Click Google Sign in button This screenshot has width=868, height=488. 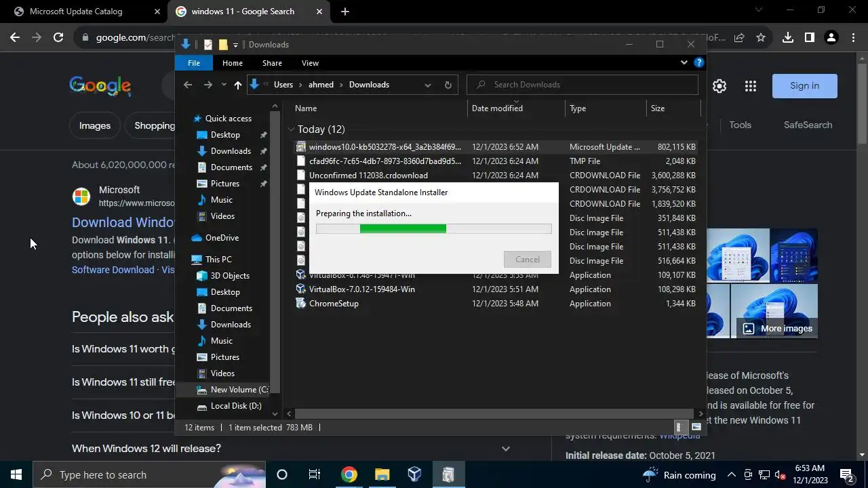point(805,86)
